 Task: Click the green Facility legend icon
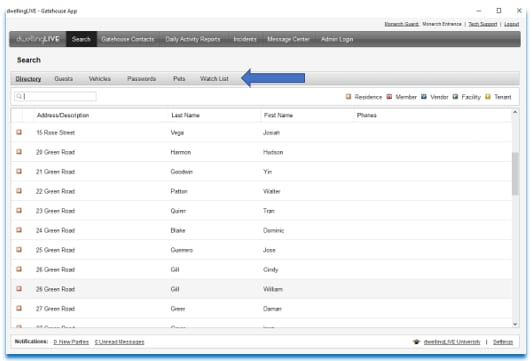pyautogui.click(x=455, y=97)
